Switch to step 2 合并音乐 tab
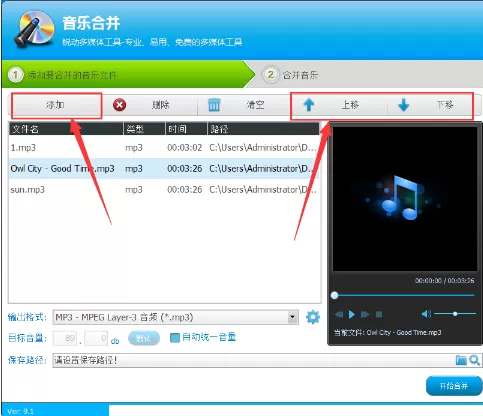This screenshot has height=416, width=483. [x=291, y=75]
